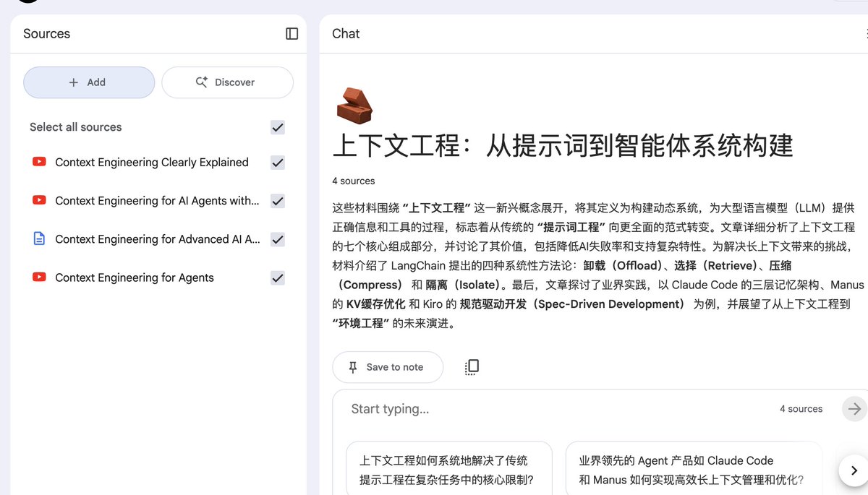
Task: Show next suggested questions with chevron arrow
Action: point(853,471)
